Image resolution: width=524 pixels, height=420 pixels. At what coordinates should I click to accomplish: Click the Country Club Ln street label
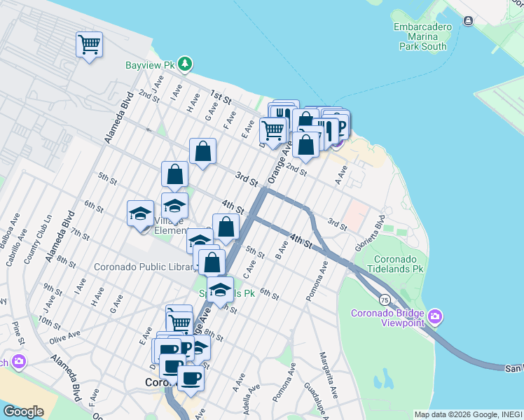coord(38,239)
